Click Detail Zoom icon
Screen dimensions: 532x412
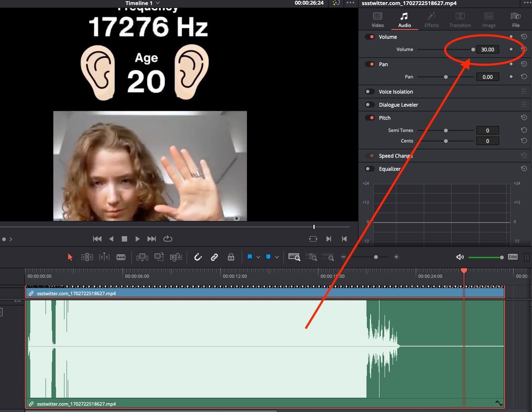click(311, 257)
